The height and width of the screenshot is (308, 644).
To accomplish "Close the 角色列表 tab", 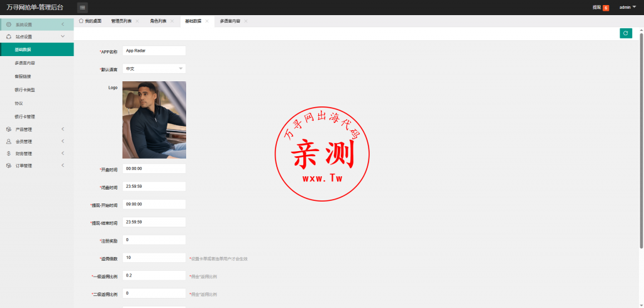I will [172, 21].
